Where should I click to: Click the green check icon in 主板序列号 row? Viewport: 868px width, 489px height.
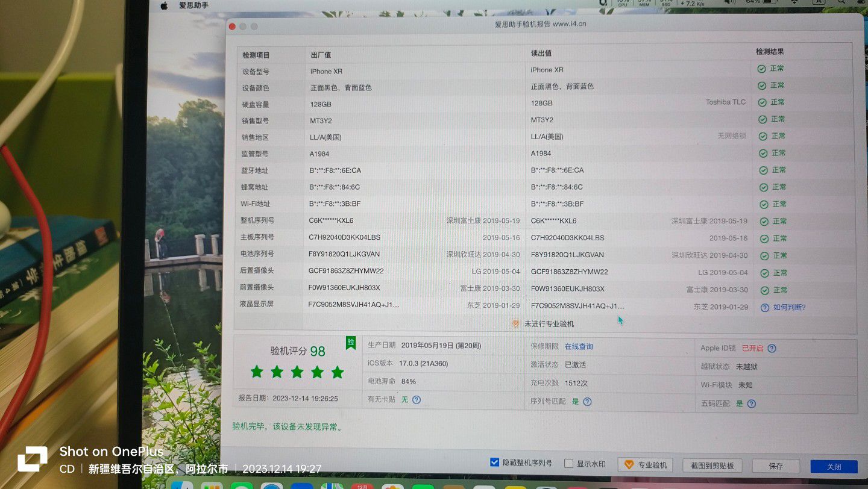pos(764,238)
